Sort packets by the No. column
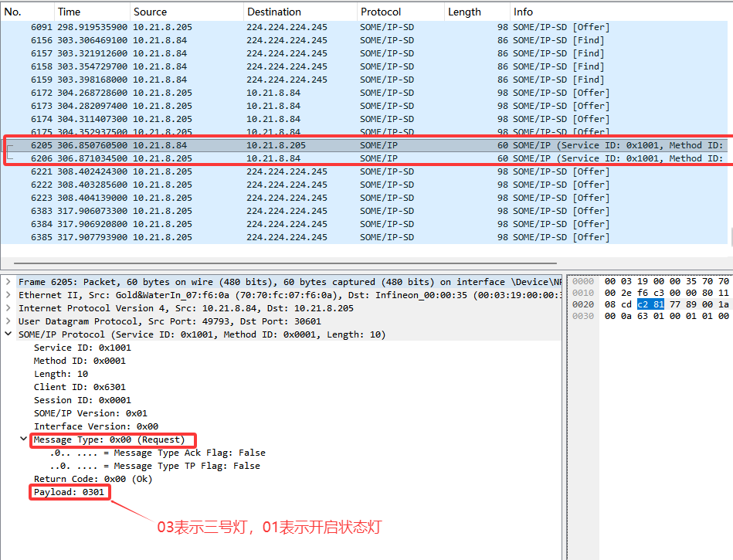The image size is (733, 560). [27, 12]
